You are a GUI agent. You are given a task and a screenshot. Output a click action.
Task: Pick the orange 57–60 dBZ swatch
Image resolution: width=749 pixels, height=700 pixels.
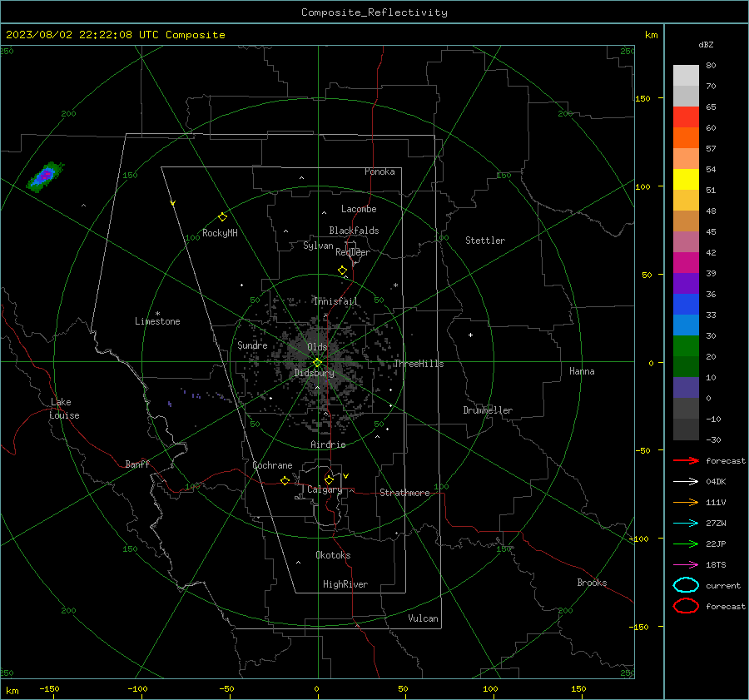[x=686, y=138]
